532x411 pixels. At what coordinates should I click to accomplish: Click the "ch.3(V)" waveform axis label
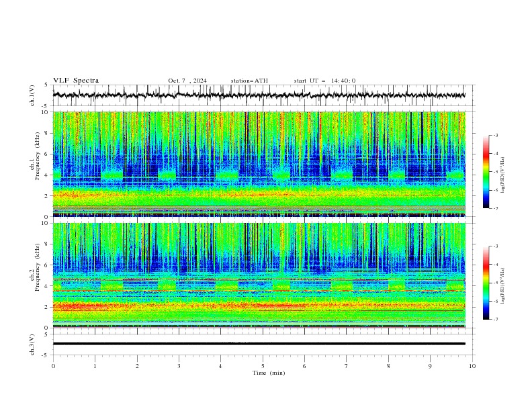32,345
